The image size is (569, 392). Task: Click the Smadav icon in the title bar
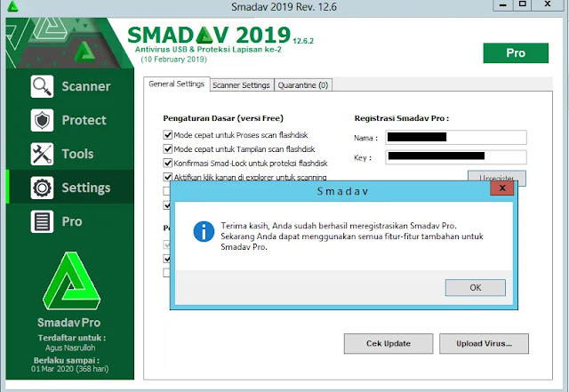coord(12,6)
